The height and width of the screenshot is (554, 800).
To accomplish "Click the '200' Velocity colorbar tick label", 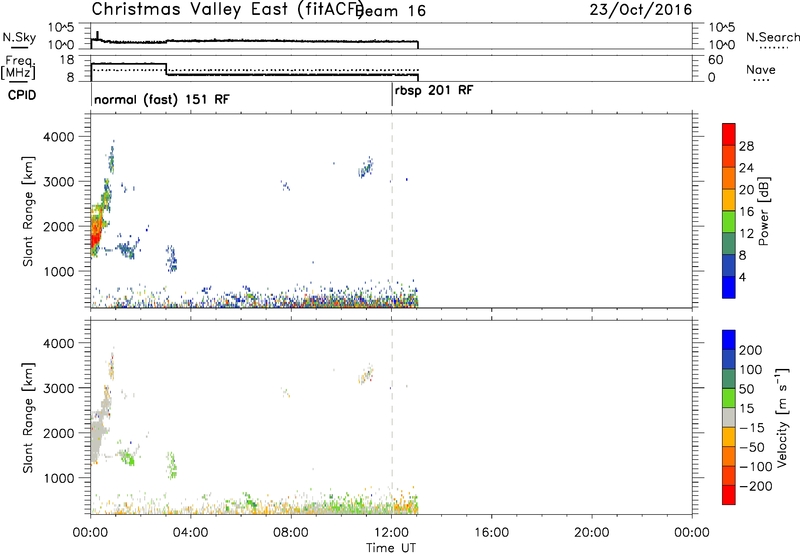I will click(x=751, y=350).
